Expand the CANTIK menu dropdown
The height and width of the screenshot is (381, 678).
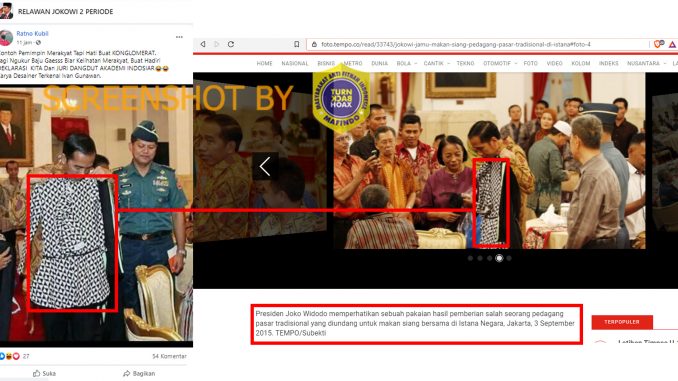448,64
